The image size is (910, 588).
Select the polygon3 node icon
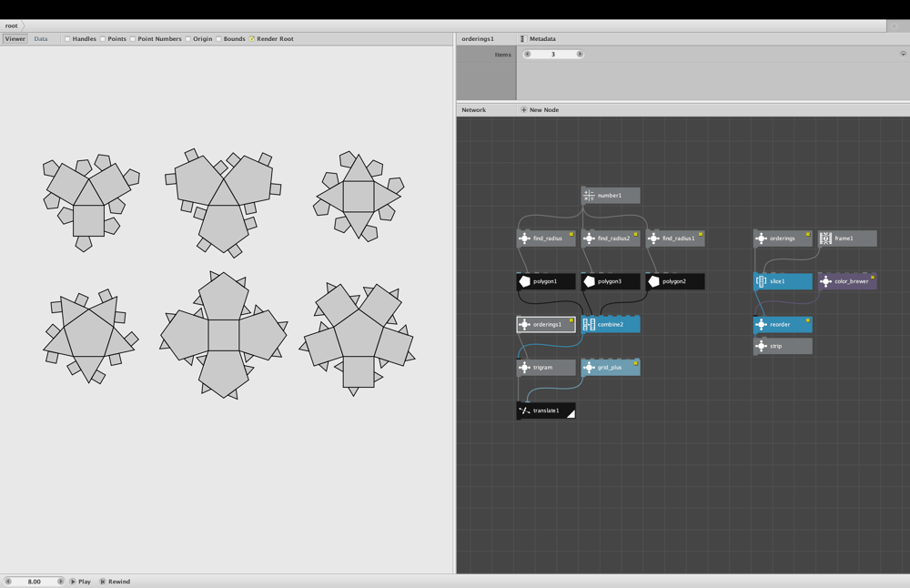pyautogui.click(x=589, y=281)
